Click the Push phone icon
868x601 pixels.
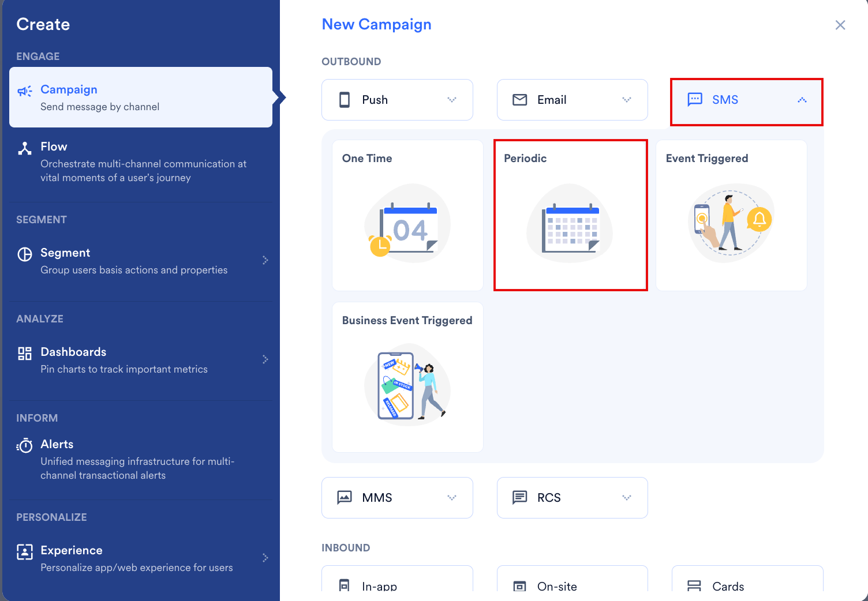point(345,100)
